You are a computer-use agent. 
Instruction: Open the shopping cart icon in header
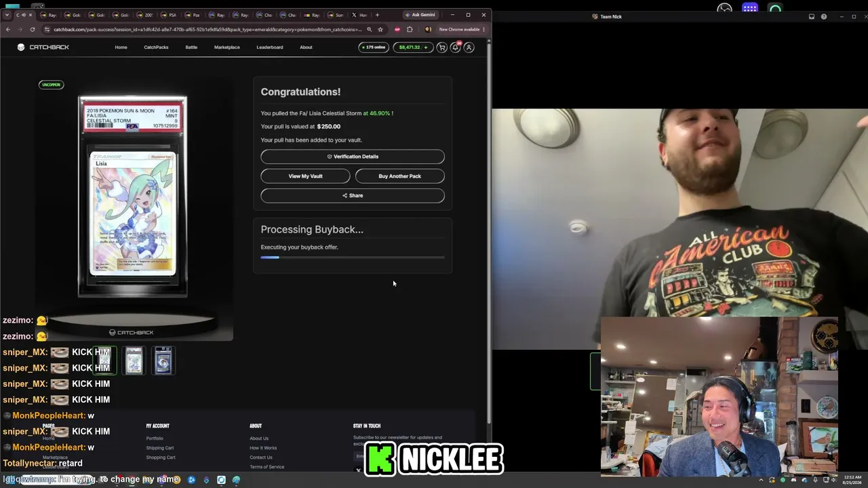[442, 47]
